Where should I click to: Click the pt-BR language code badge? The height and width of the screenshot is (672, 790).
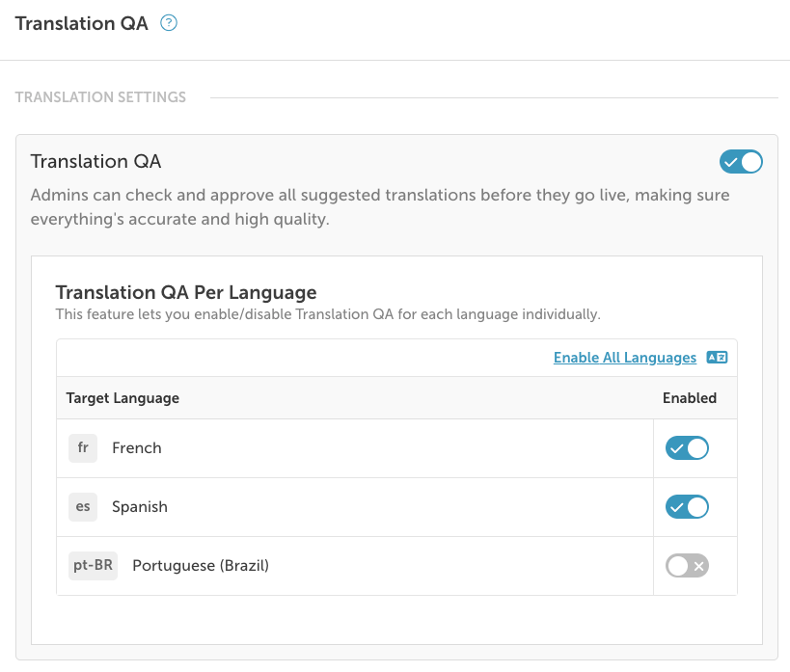93,566
